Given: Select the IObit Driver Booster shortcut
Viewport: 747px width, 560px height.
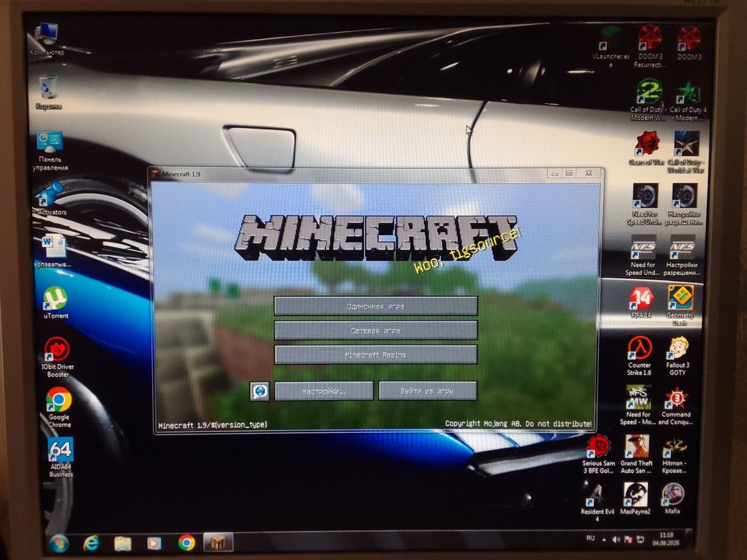Looking at the screenshot, I should click(57, 357).
